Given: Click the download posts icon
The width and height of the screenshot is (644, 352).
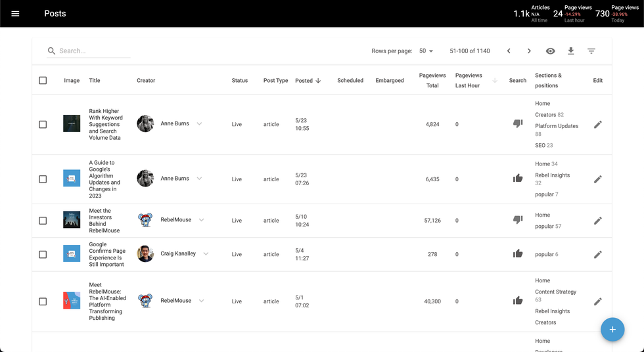Looking at the screenshot, I should pyautogui.click(x=571, y=51).
